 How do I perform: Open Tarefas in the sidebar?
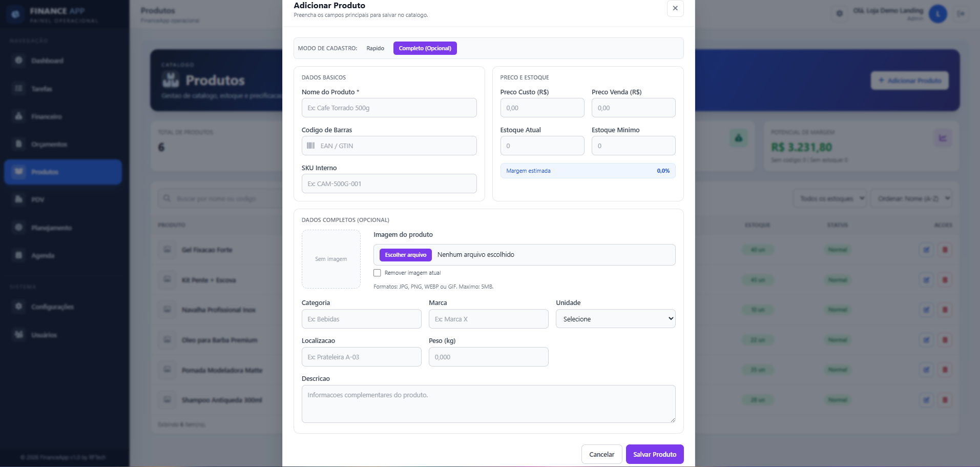point(63,89)
